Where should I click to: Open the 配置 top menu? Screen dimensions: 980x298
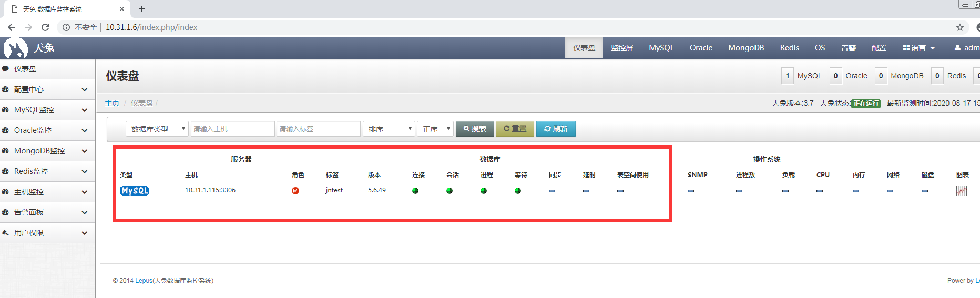879,48
